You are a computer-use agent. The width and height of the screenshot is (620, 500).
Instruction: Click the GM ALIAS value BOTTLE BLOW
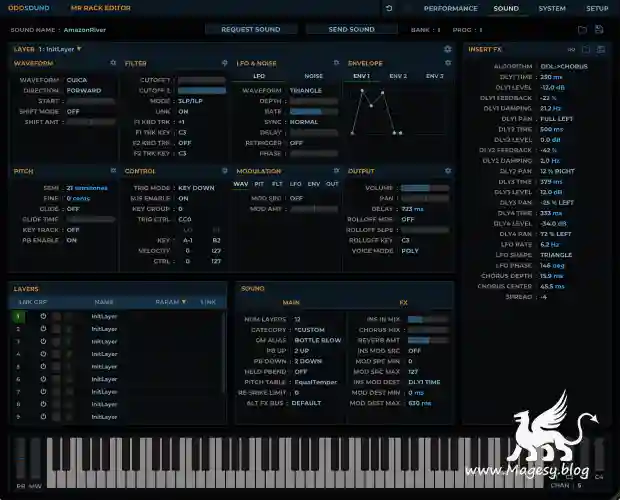318,340
